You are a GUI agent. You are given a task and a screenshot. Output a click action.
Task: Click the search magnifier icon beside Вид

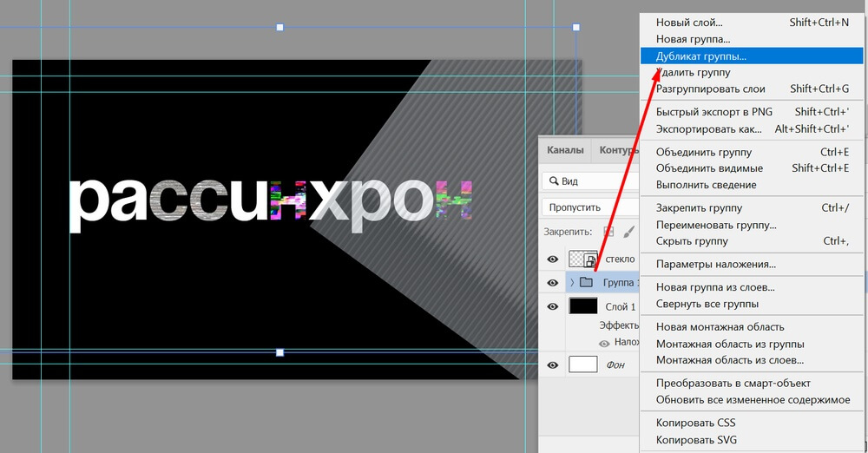click(x=554, y=181)
